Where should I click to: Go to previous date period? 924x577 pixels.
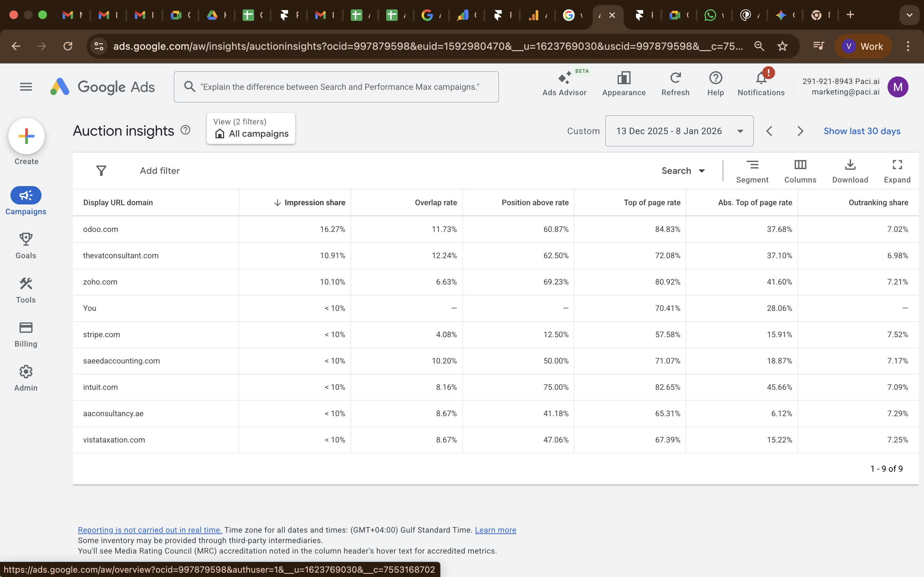click(x=770, y=131)
